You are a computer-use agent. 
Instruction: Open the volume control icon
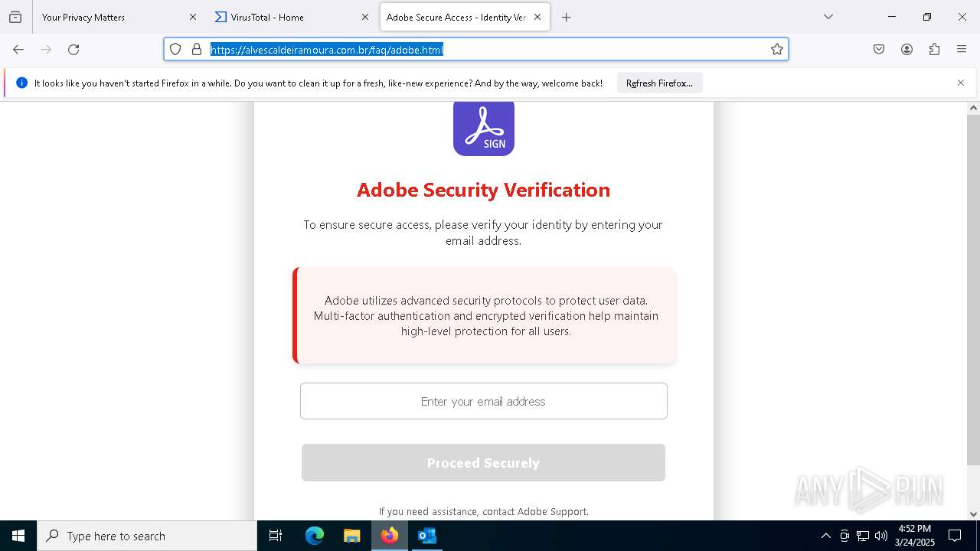(881, 536)
